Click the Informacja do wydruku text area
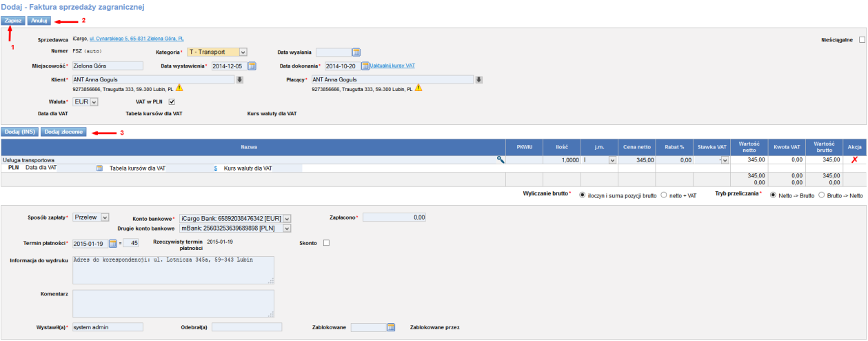The height and width of the screenshot is (341, 868). tap(173, 270)
